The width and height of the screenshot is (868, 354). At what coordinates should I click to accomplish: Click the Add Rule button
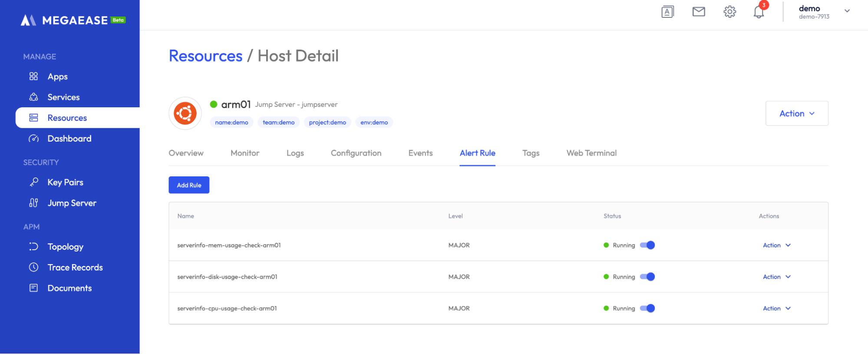189,185
